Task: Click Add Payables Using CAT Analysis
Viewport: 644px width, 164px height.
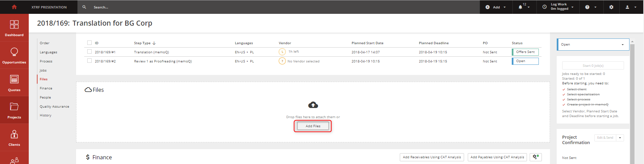Action: pyautogui.click(x=497, y=157)
